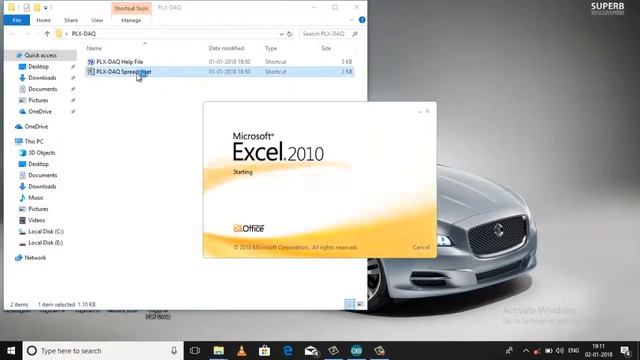Open the Share ribbon tab
Viewport: 640px width, 360px height.
click(71, 20)
